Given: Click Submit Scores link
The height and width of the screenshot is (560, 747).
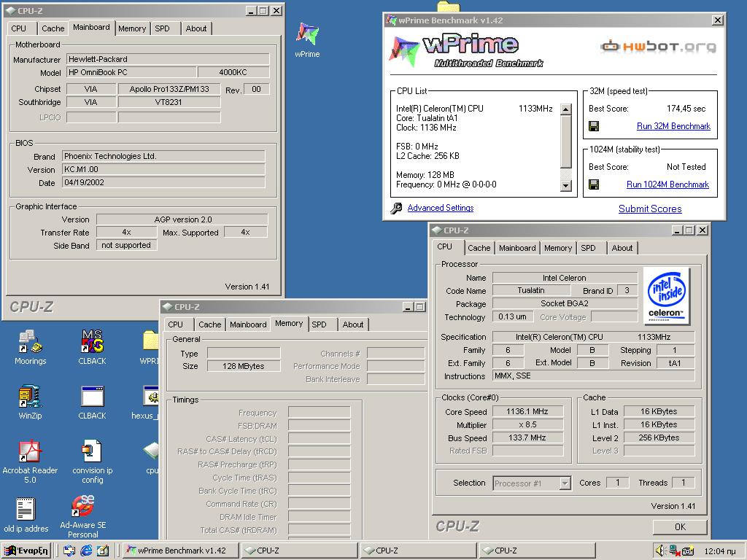Looking at the screenshot, I should (650, 209).
